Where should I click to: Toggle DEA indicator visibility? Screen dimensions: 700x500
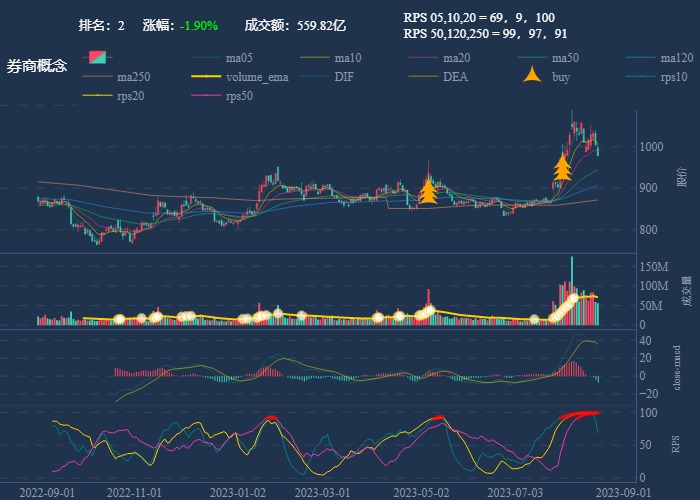point(426,77)
